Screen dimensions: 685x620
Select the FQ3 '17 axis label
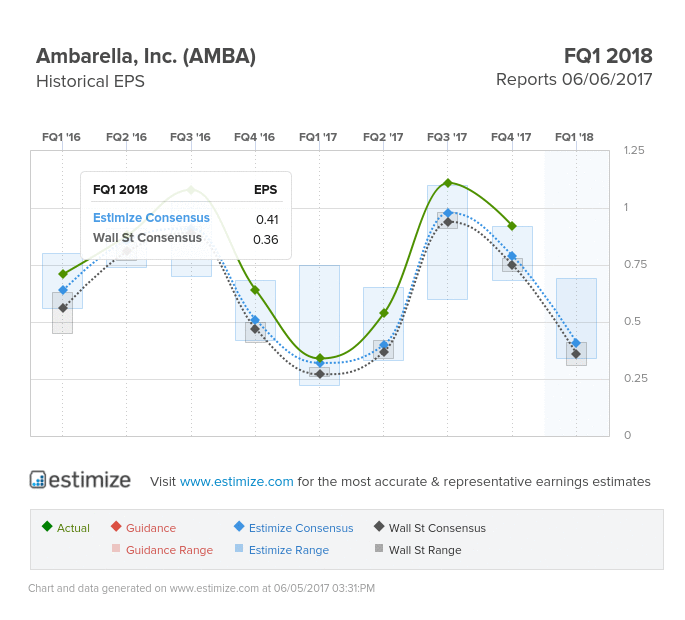447,137
